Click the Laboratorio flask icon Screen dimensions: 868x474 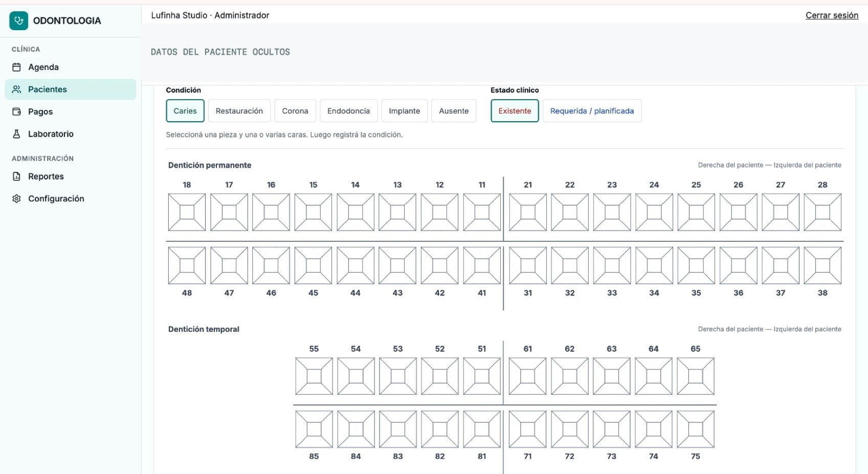(x=16, y=134)
